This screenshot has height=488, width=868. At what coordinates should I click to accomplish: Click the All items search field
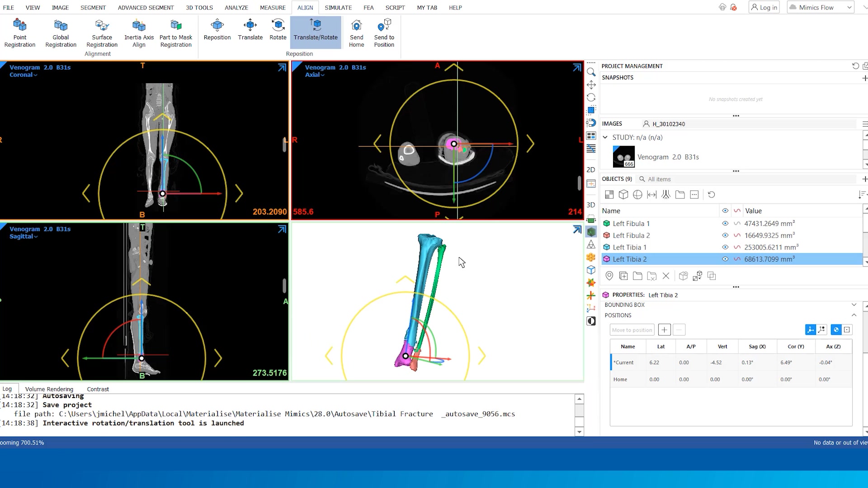pos(746,179)
